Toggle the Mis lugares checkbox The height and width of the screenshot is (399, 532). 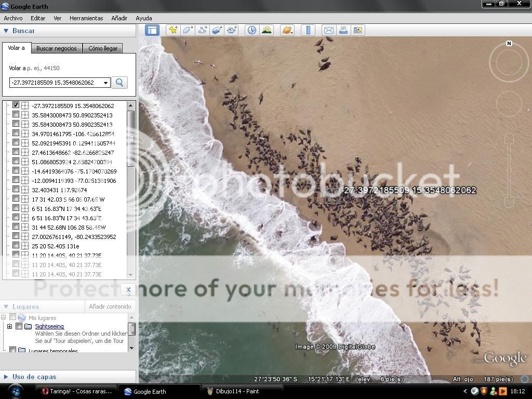tap(13, 317)
